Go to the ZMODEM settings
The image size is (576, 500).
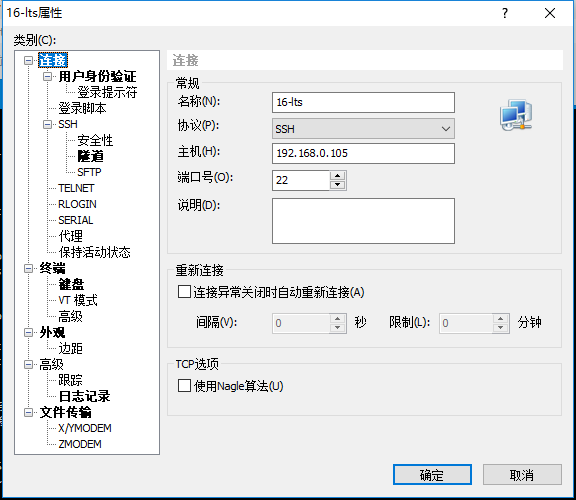pos(80,444)
